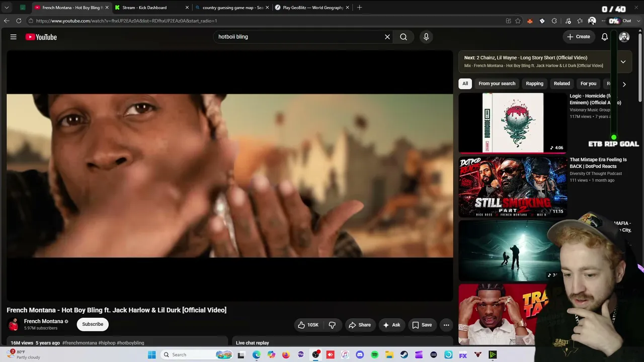Image resolution: width=644 pixels, height=362 pixels.
Task: Go to YouTube home via logo
Action: pyautogui.click(x=41, y=37)
